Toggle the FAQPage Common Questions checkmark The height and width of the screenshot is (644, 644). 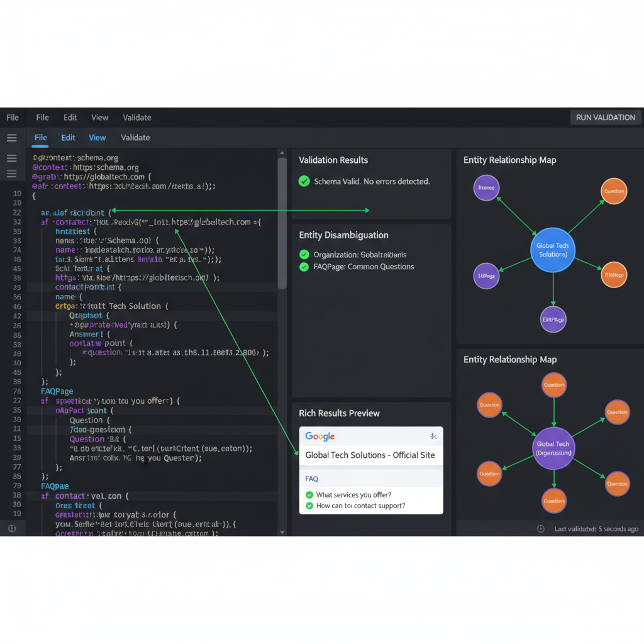coord(304,266)
